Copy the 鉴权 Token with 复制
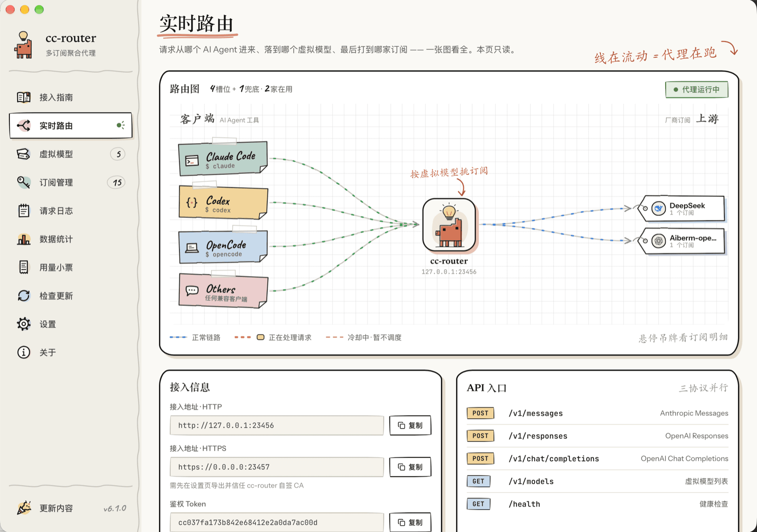This screenshot has width=757, height=532. click(x=410, y=523)
